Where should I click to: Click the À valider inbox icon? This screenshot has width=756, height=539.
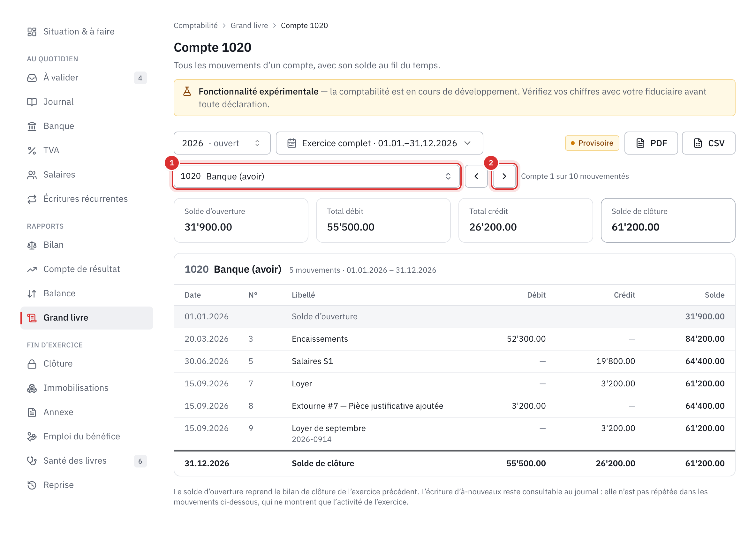pos(32,78)
